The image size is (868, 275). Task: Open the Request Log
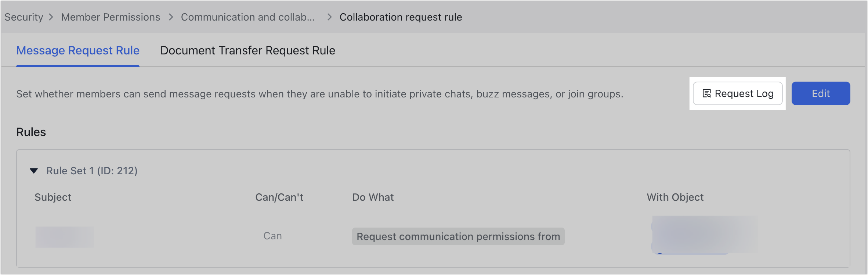738,93
